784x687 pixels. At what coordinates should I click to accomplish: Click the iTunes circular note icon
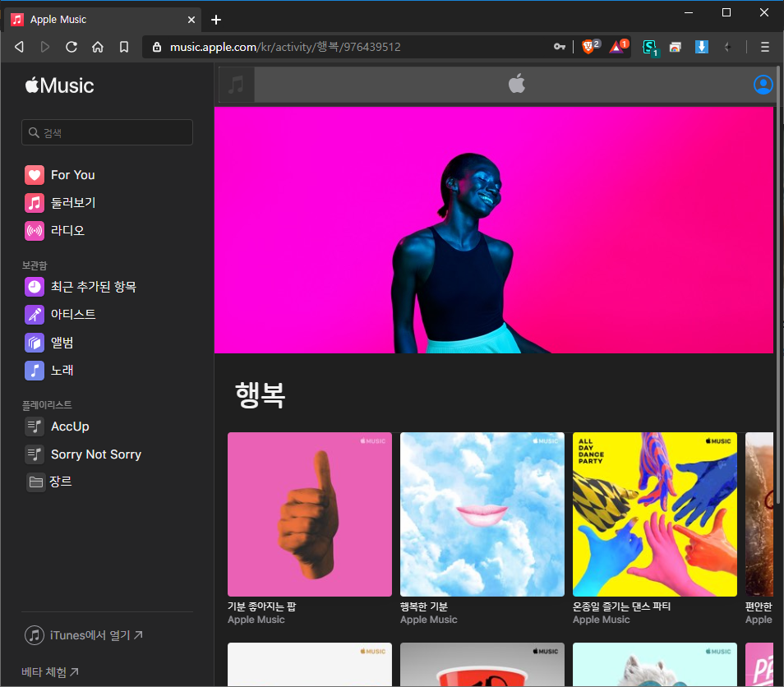pos(35,635)
